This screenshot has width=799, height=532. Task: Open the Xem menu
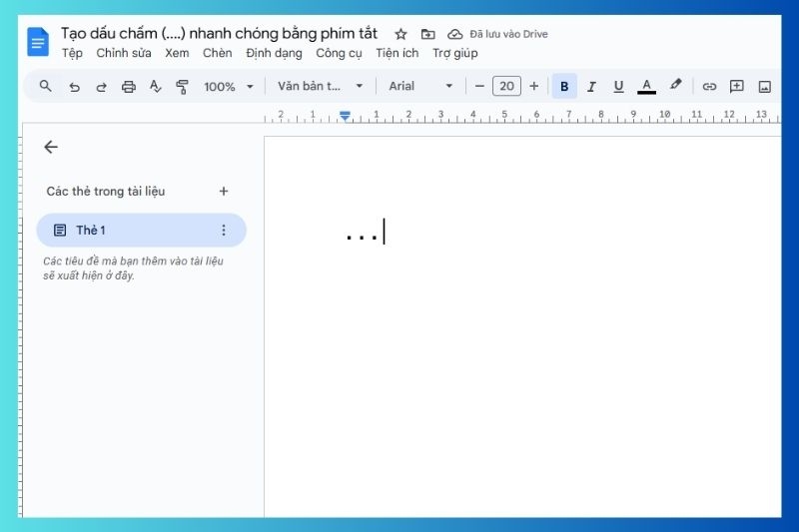click(177, 54)
